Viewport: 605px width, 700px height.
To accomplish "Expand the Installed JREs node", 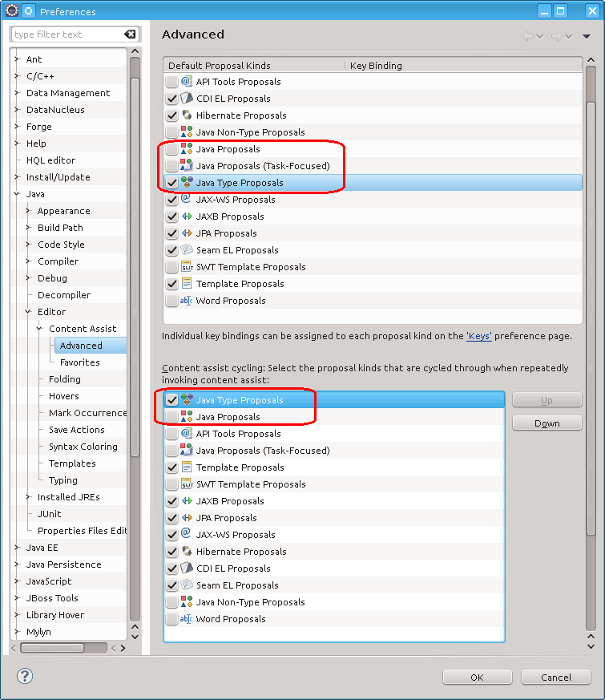I will [x=28, y=497].
